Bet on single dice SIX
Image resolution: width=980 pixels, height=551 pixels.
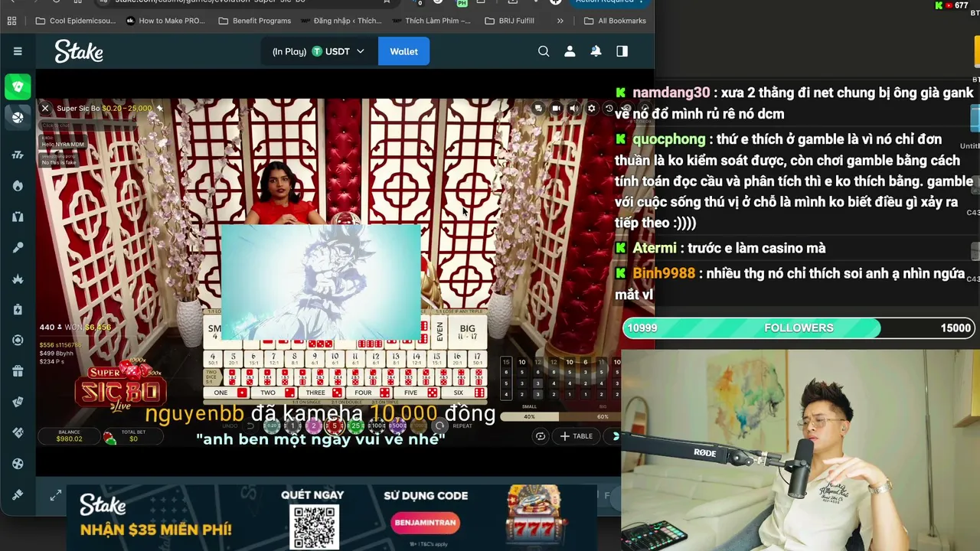pos(465,393)
